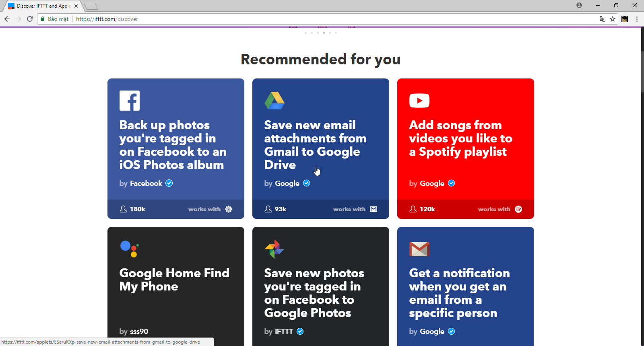Viewport: 644px width, 346px height.
Task: Click the Spotify works-with icon
Action: tap(518, 209)
